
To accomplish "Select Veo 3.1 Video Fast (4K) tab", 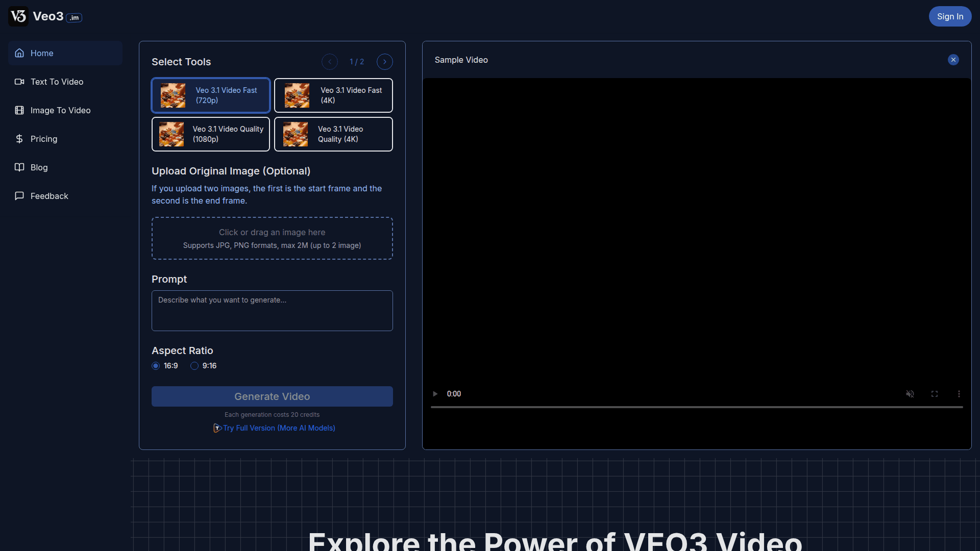I will [x=333, y=95].
